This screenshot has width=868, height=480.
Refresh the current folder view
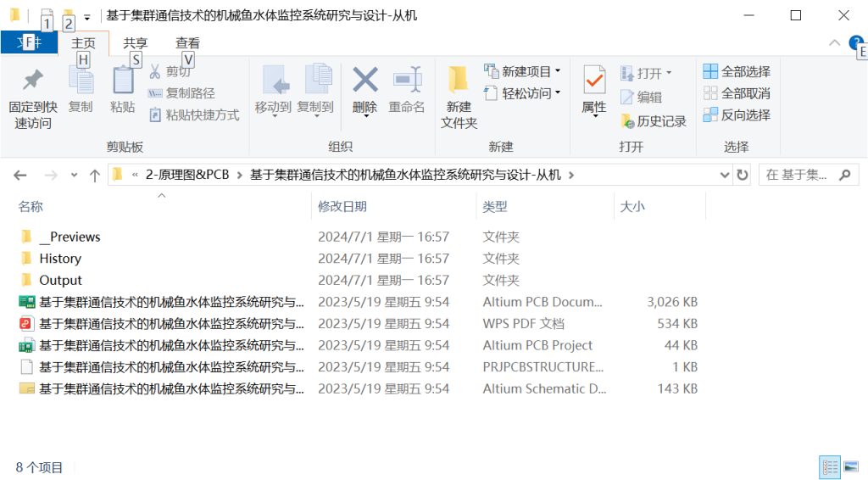click(x=743, y=175)
